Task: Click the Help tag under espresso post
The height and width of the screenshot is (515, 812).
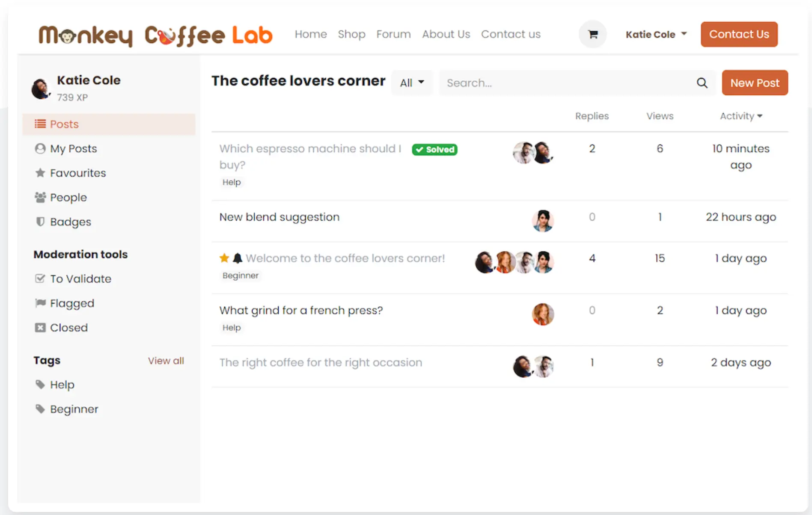Action: point(232,182)
